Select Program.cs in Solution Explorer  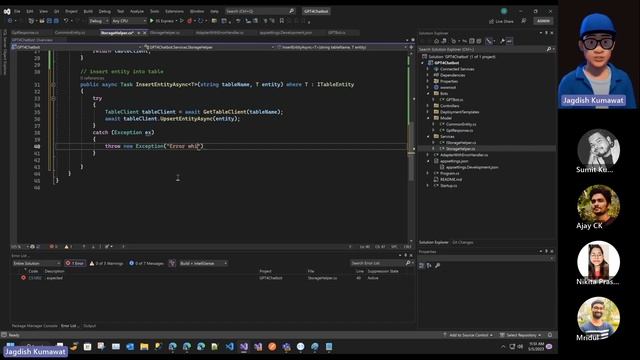point(449,173)
